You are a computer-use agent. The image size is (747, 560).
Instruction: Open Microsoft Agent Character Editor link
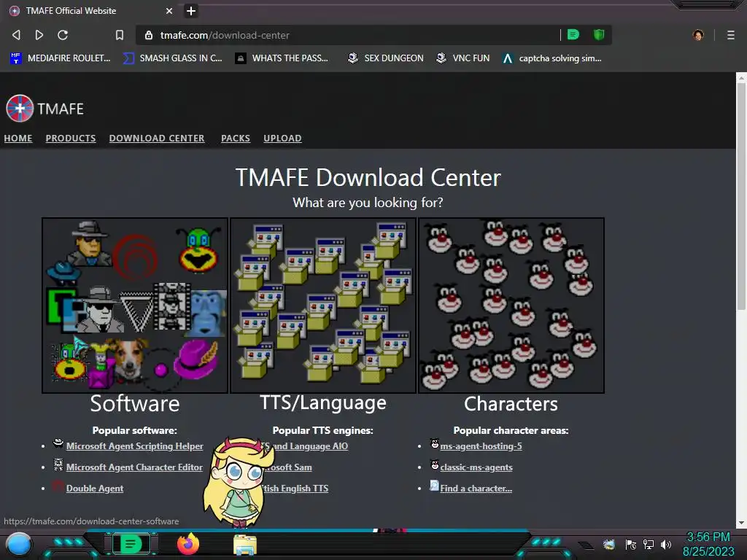pyautogui.click(x=134, y=467)
